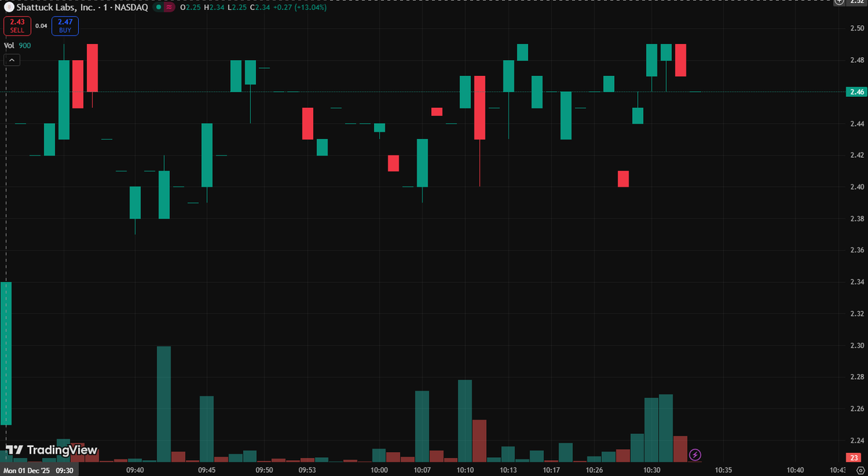Select the Vol 900 indicator label
This screenshot has height=476, width=868.
17,46
